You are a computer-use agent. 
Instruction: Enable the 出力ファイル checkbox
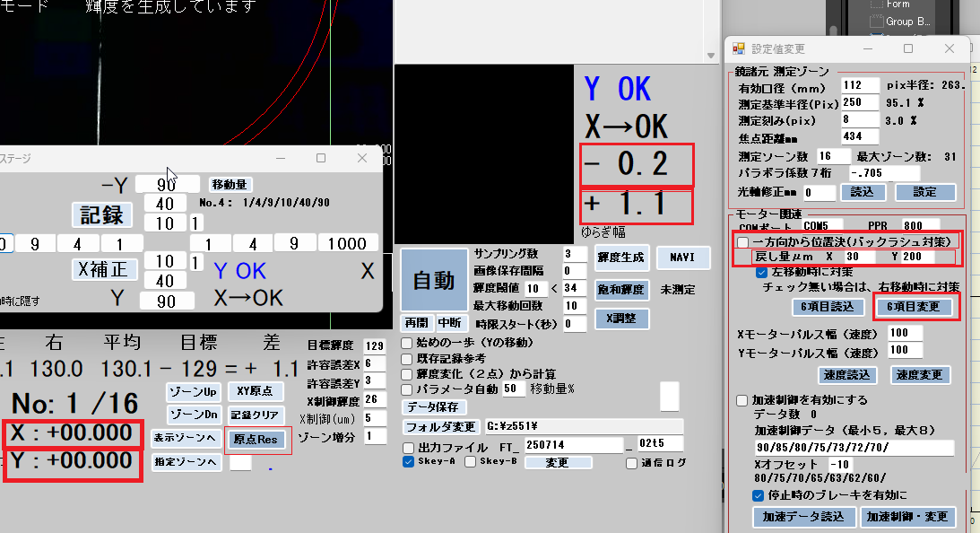(x=409, y=447)
